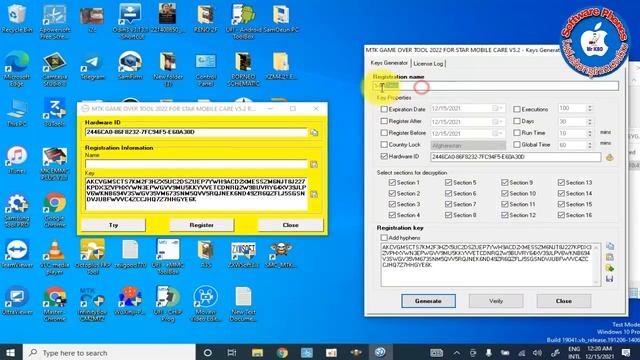Open Octoplus FRP Tool desktop icon
Viewport: 640px width, 360px height.
pos(92,257)
